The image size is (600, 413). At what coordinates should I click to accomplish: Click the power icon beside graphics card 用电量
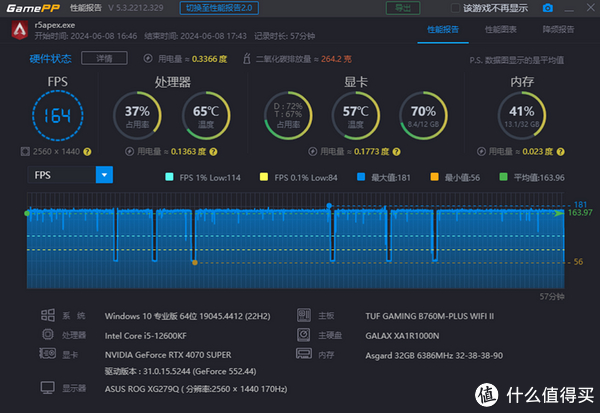coord(313,152)
